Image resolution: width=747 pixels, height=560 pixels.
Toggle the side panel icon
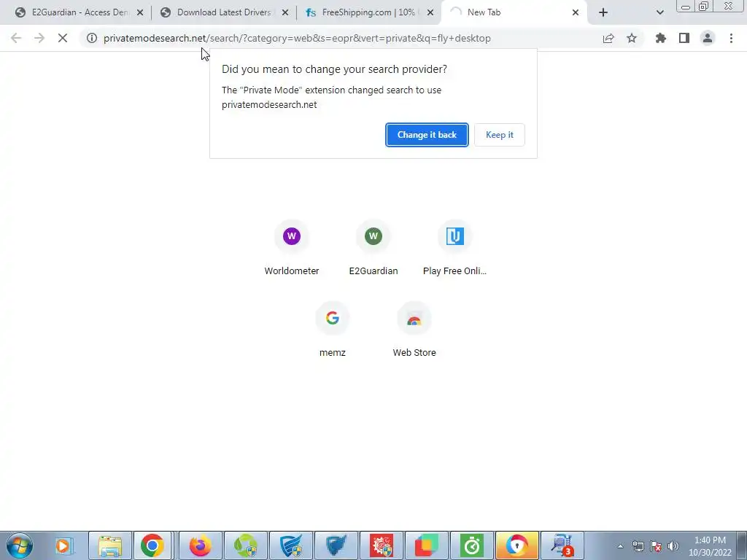pyautogui.click(x=684, y=38)
